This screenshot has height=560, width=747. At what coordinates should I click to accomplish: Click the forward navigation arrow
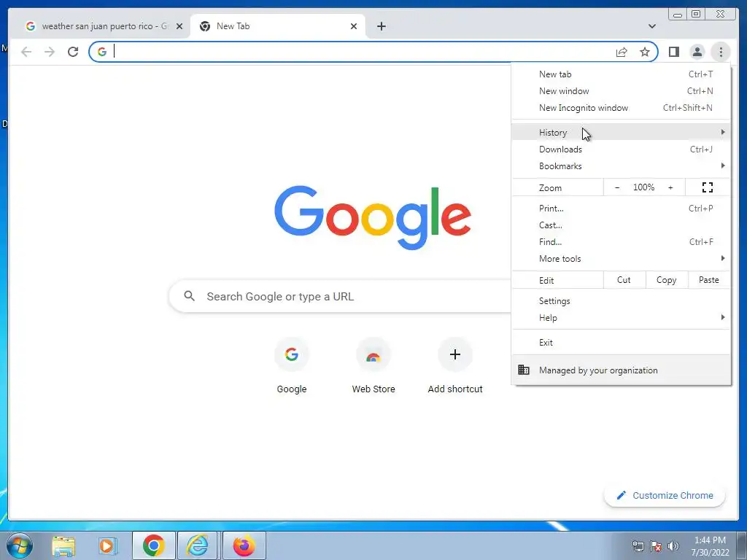[x=50, y=52]
